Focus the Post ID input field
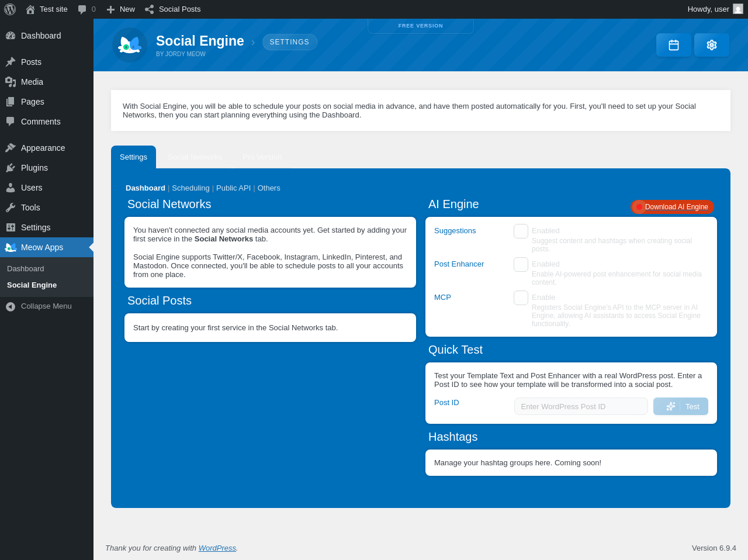 (x=581, y=406)
